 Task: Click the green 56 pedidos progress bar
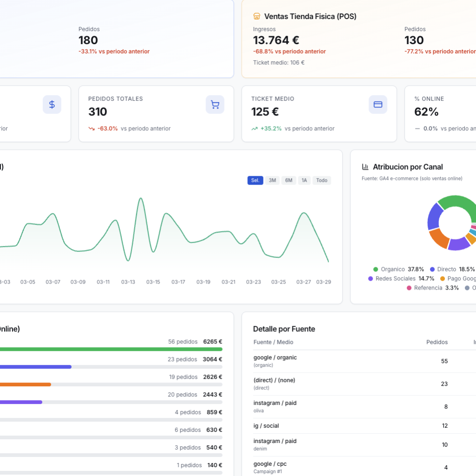111,349
